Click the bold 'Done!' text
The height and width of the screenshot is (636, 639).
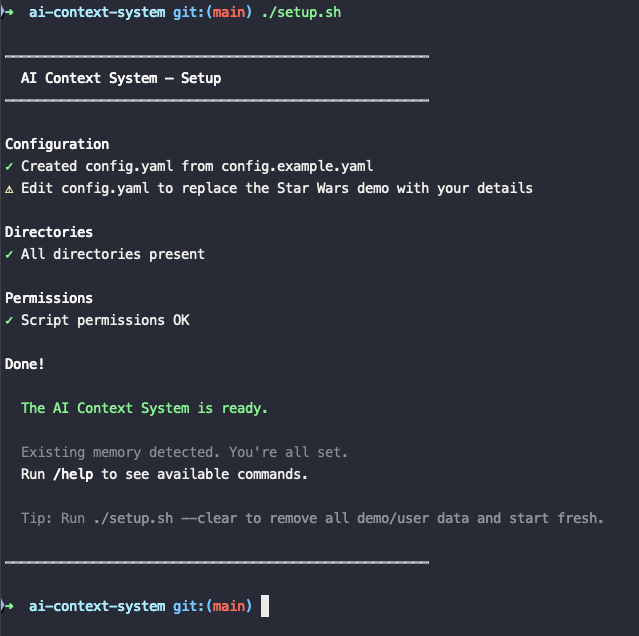(25, 364)
